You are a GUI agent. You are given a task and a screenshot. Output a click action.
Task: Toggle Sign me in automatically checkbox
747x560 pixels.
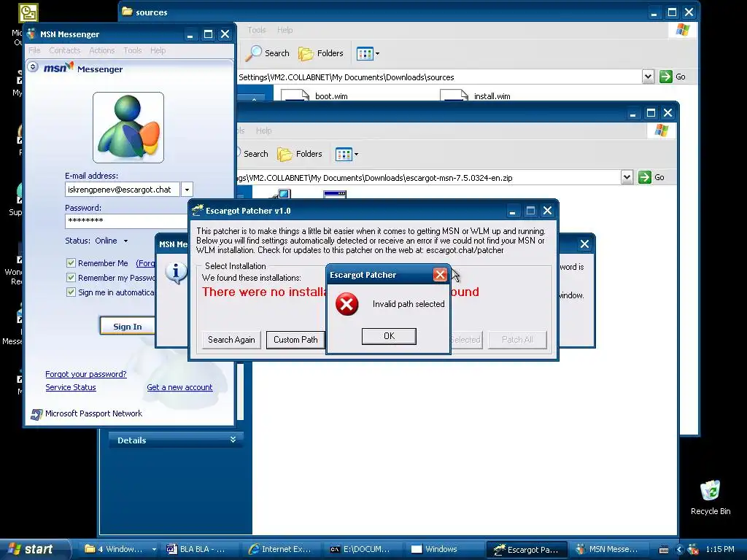[x=71, y=292]
